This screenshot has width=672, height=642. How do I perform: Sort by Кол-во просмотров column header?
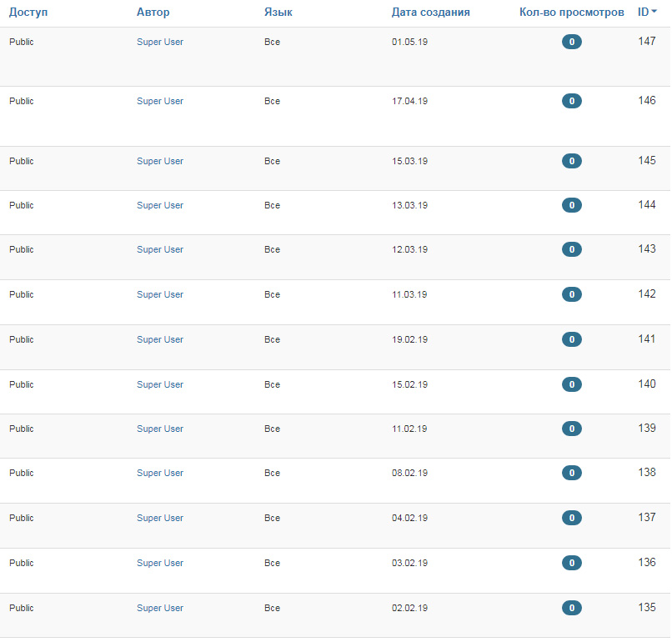571,13
